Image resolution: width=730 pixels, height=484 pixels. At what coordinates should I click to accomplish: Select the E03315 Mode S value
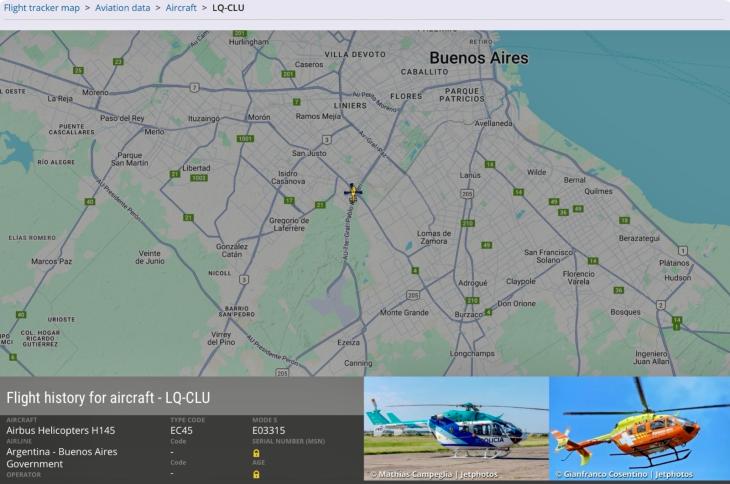pos(269,430)
